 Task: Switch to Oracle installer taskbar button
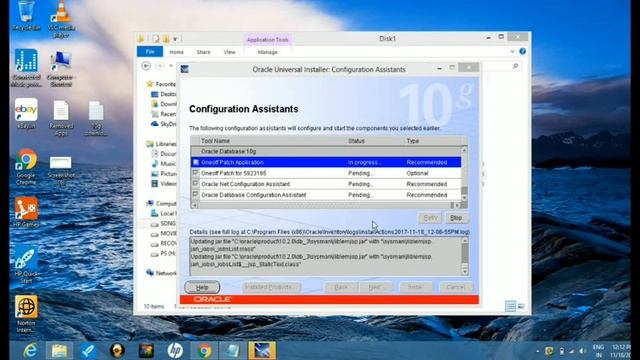[262, 350]
